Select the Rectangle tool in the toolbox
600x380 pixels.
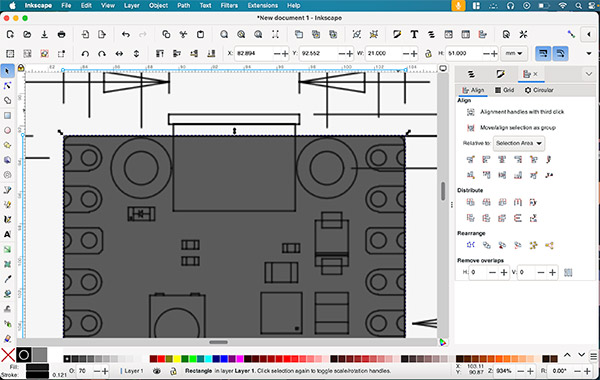pos(7,116)
